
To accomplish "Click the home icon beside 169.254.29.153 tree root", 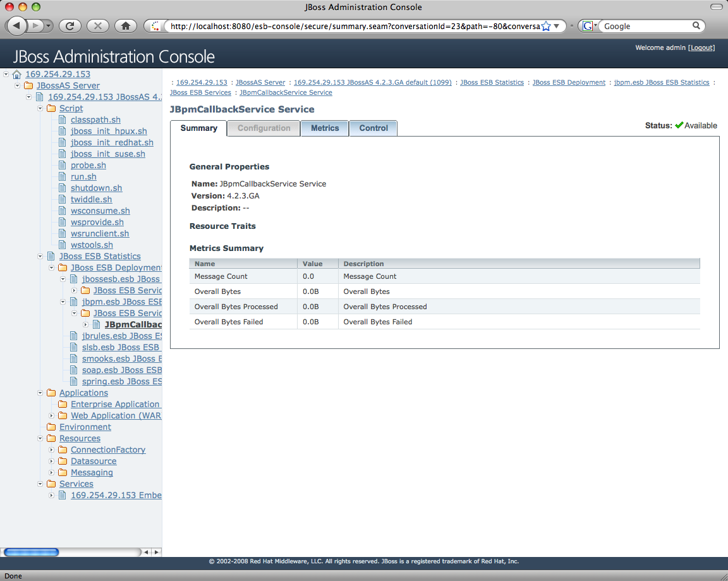I will [x=16, y=75].
